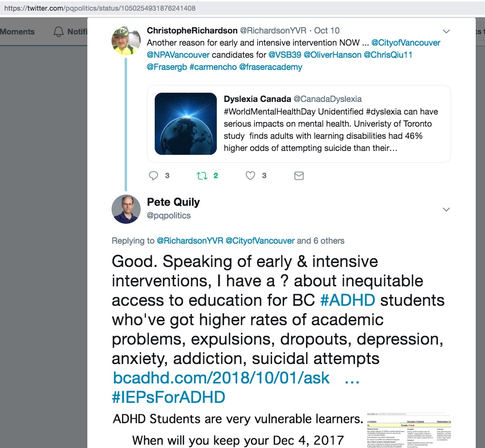Screen dimensions: 485x448
Task: Open the Moments tab
Action: click(17, 32)
